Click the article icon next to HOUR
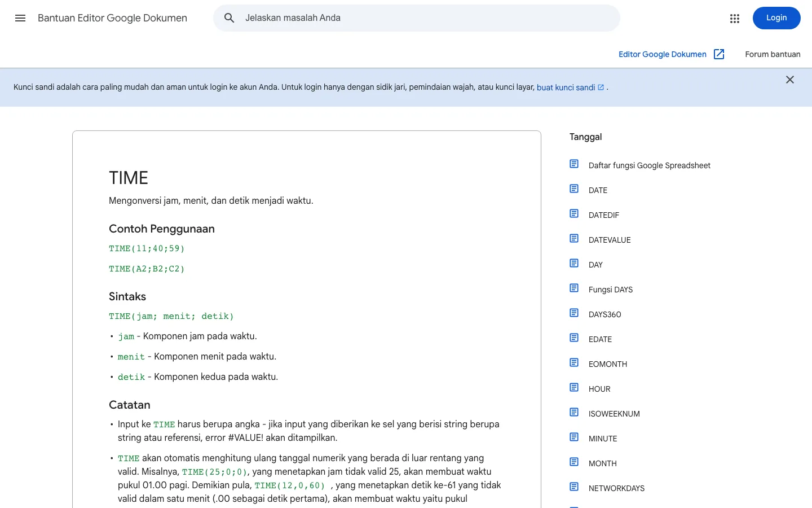The image size is (812, 508). 574,388
